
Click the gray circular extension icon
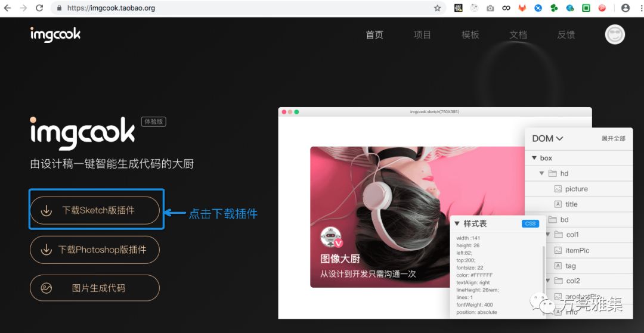click(x=475, y=8)
